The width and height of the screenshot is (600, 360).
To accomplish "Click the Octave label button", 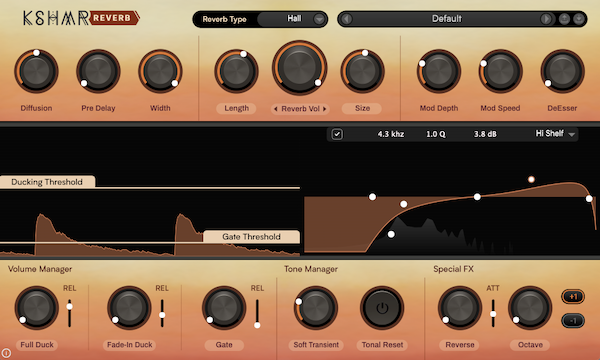I will pyautogui.click(x=530, y=345).
